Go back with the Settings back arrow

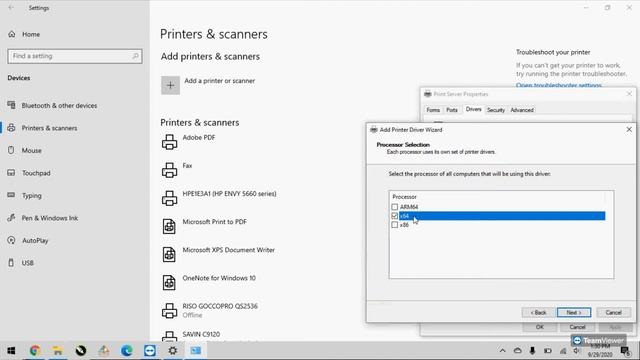[11, 7]
